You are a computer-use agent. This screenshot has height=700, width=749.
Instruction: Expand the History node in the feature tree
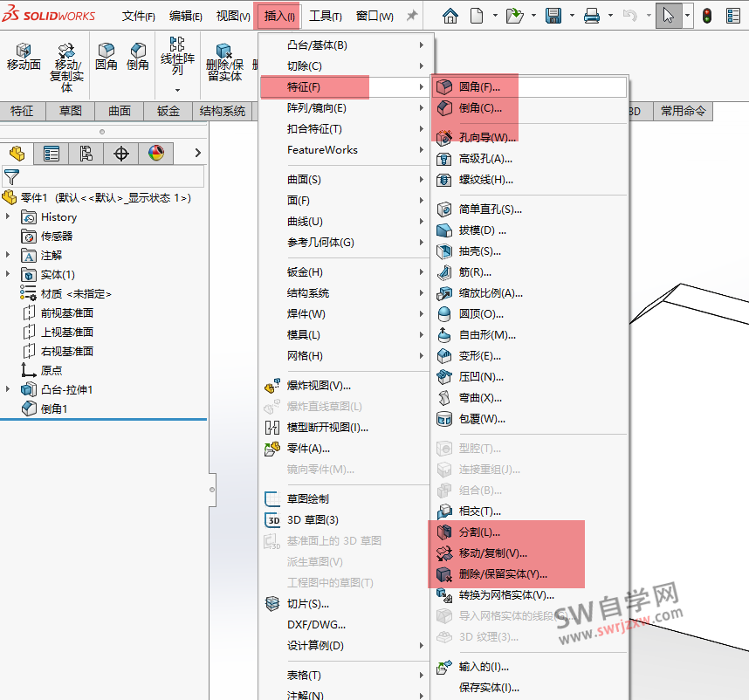(x=9, y=217)
